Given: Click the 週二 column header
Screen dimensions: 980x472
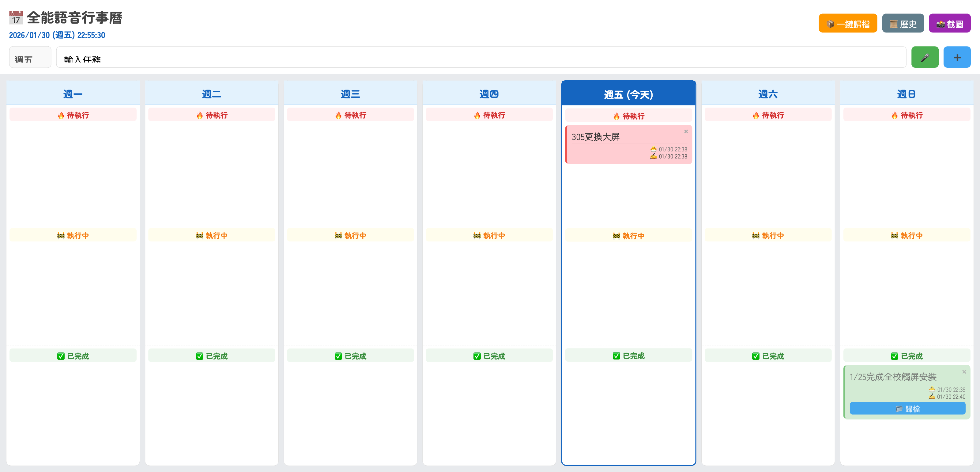Looking at the screenshot, I should pyautogui.click(x=212, y=93).
